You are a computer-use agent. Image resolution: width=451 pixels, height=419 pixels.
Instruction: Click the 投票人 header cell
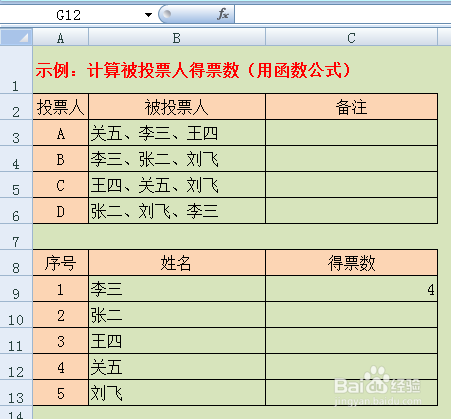60,107
